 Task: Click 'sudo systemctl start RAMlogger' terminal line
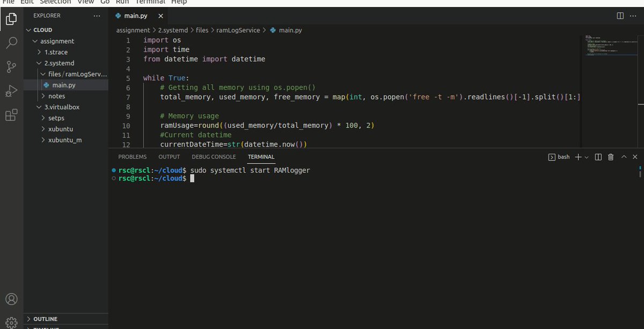(250, 170)
